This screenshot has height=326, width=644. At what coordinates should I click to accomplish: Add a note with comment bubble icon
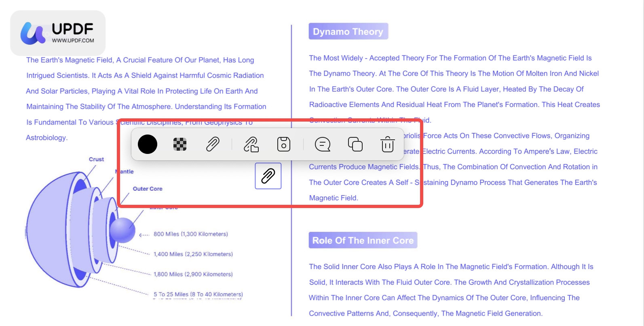323,144
